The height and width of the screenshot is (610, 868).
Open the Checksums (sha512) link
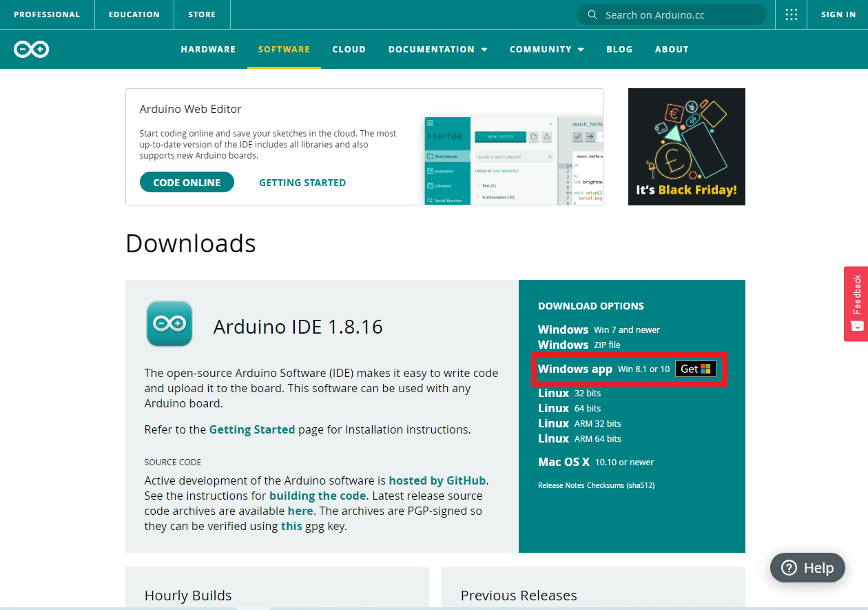[621, 485]
